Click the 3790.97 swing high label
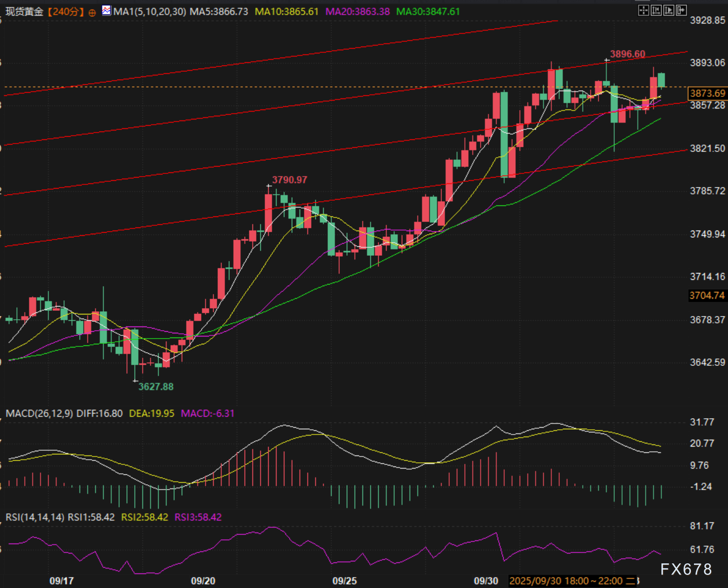Screen dimensions: 728x588 290,180
